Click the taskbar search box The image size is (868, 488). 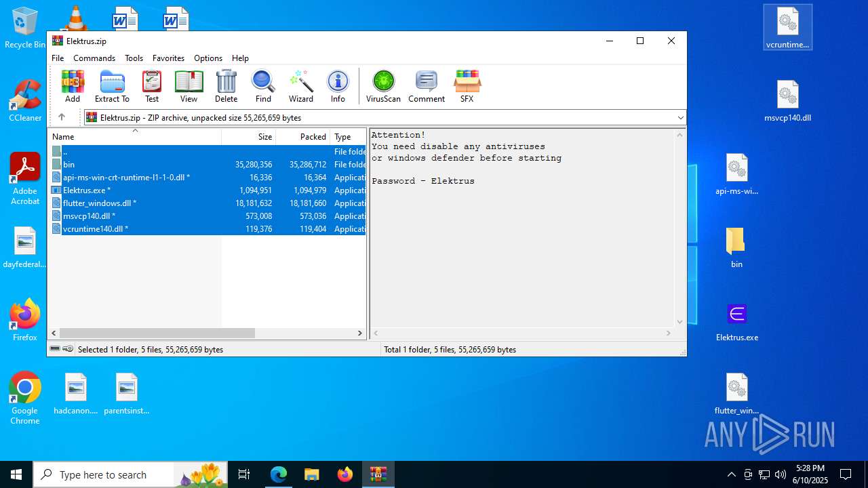click(130, 474)
